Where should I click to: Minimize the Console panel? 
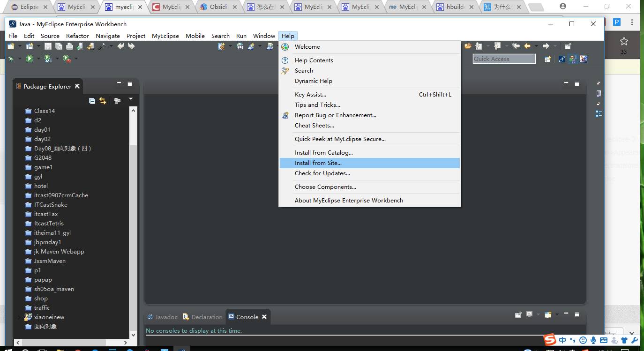coord(566,314)
